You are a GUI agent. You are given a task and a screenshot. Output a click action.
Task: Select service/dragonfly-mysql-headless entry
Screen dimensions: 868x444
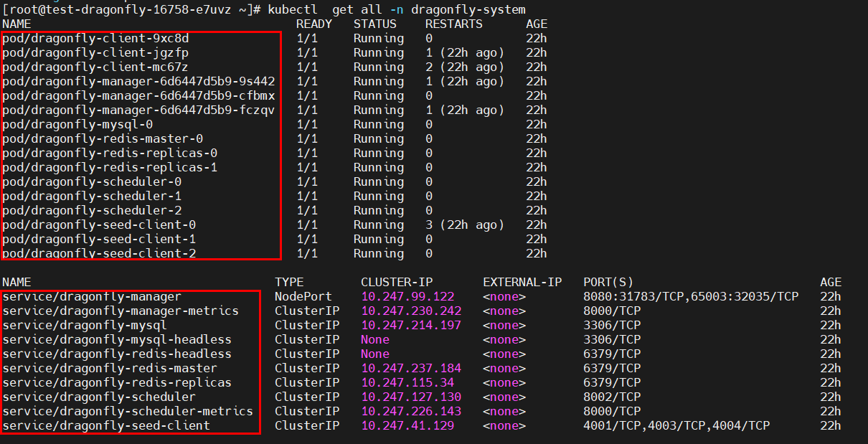(117, 339)
